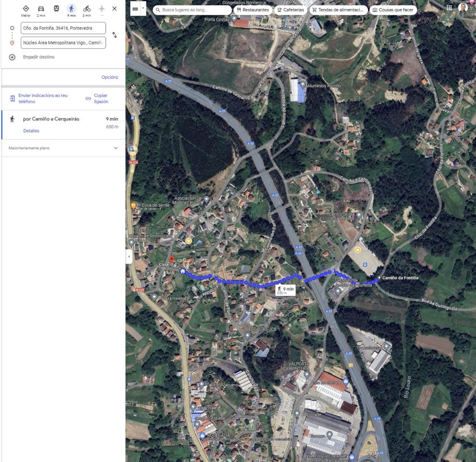Switch to cycling travel mode
Viewport: 476px width, 462px height.
coord(87,9)
